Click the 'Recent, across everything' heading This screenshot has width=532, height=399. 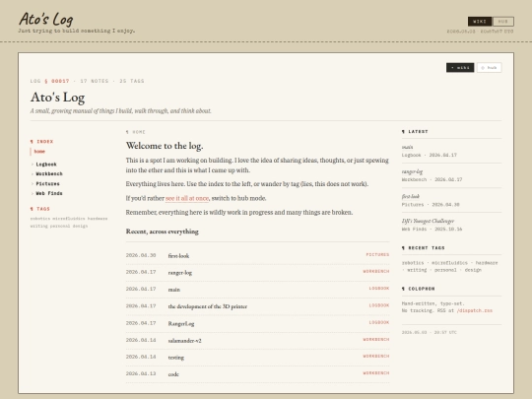coord(163,232)
